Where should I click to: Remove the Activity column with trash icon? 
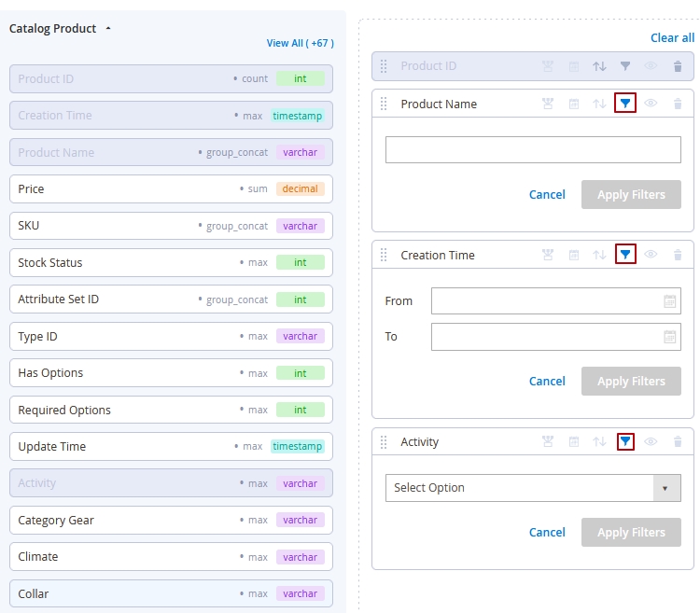678,441
